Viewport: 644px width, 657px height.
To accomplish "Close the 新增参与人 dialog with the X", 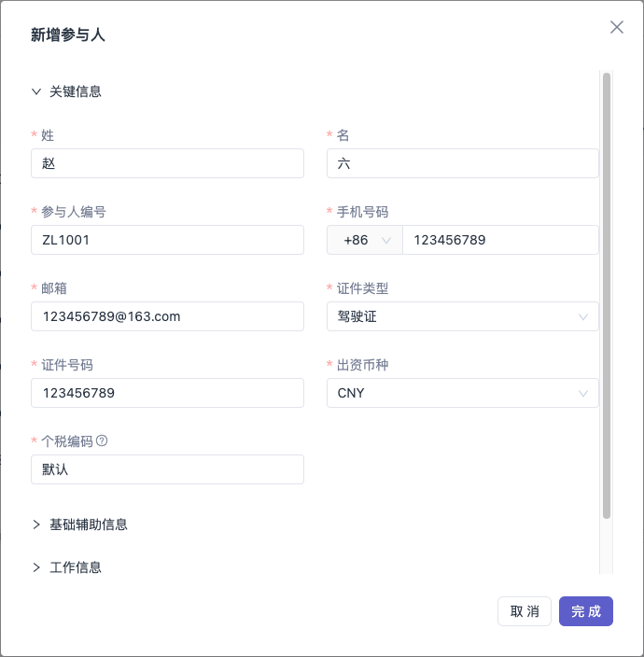I will [617, 27].
